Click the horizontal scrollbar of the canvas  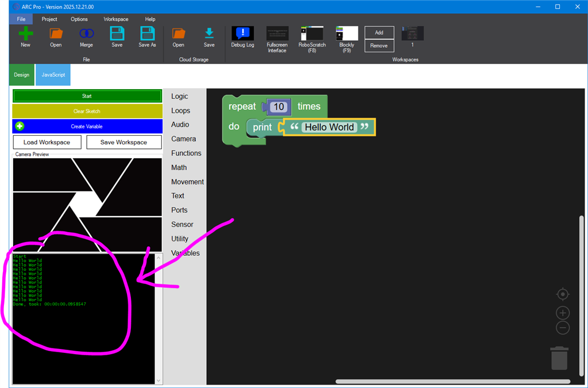pos(452,381)
